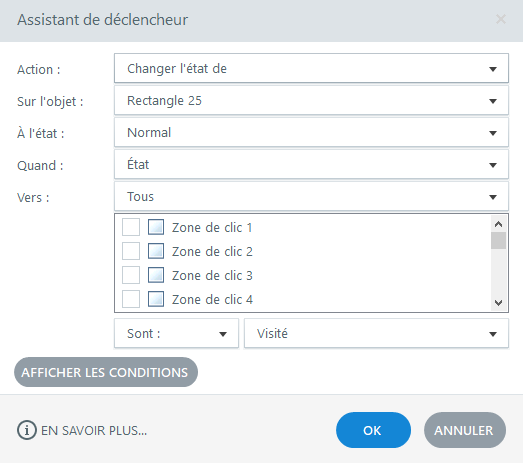Open the Vers dropdown showing Tous
Viewport: 523px width, 463px height.
tap(311, 196)
